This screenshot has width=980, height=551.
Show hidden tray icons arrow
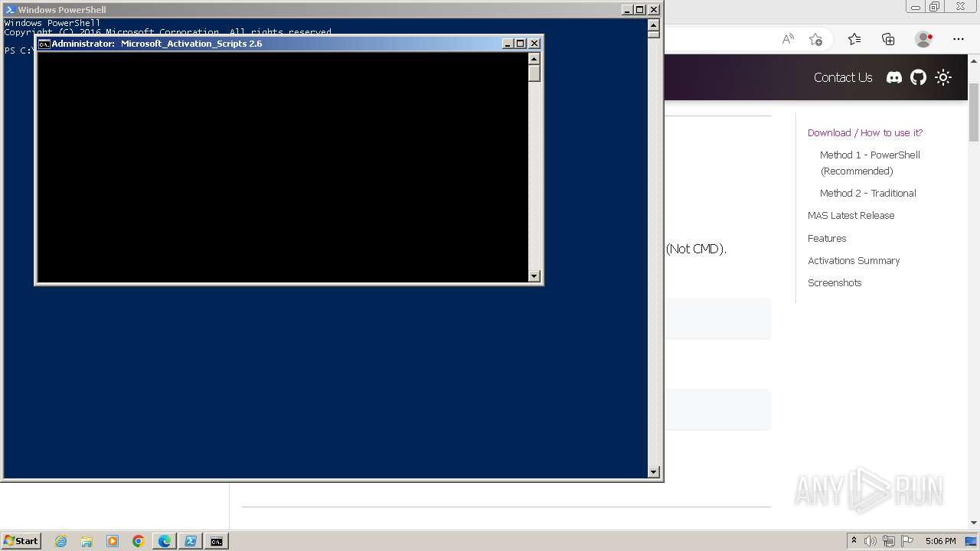[854, 541]
